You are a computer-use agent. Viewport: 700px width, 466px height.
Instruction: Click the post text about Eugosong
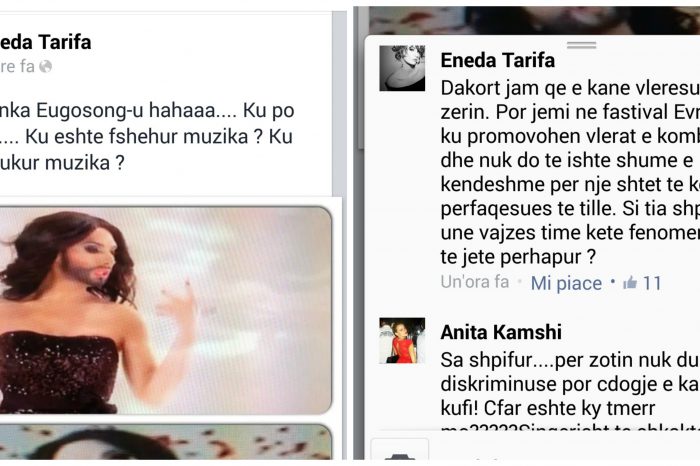[147, 136]
